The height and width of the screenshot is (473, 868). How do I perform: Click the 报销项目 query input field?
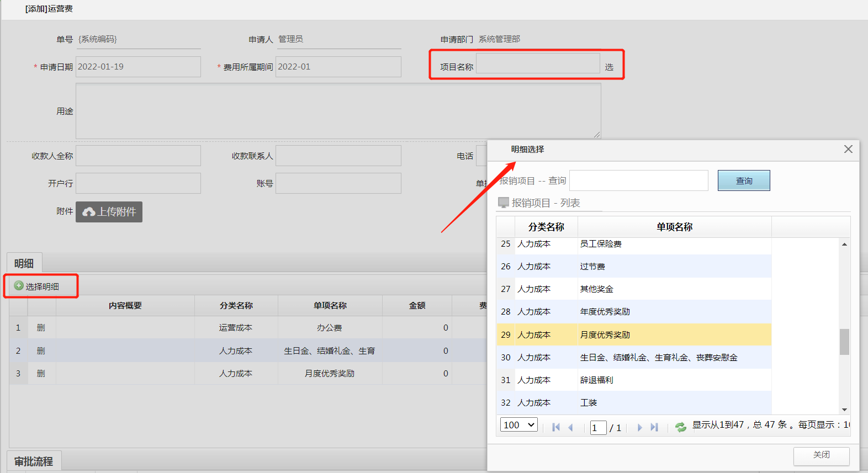(638, 180)
